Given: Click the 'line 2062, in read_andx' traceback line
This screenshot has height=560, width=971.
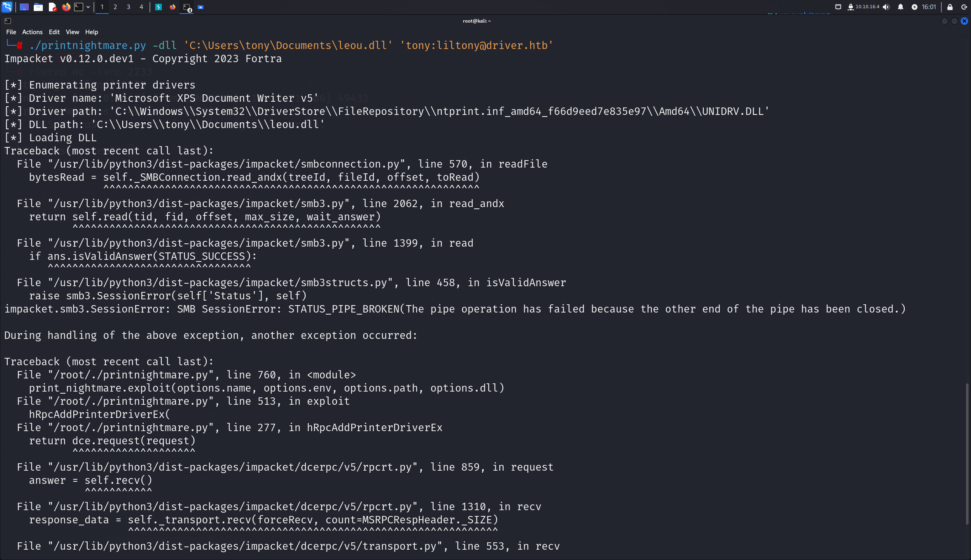Looking at the screenshot, I should pos(260,204).
